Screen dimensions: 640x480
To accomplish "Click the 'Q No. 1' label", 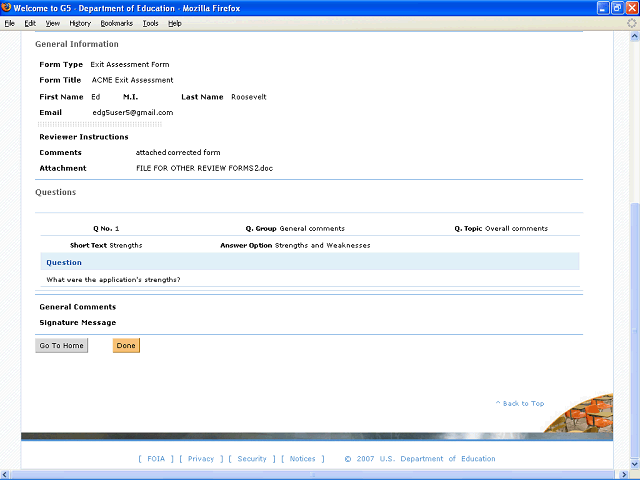I will (106, 229).
